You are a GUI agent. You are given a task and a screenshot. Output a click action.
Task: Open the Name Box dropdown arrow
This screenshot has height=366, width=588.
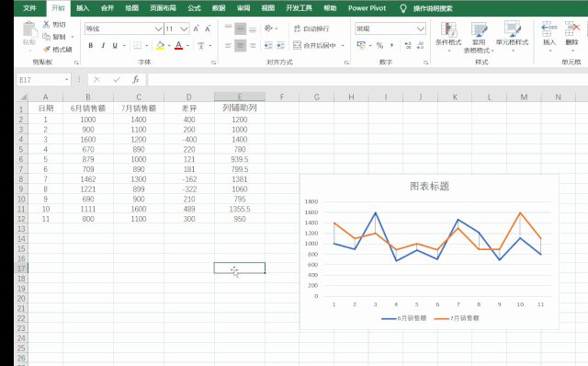pos(67,80)
